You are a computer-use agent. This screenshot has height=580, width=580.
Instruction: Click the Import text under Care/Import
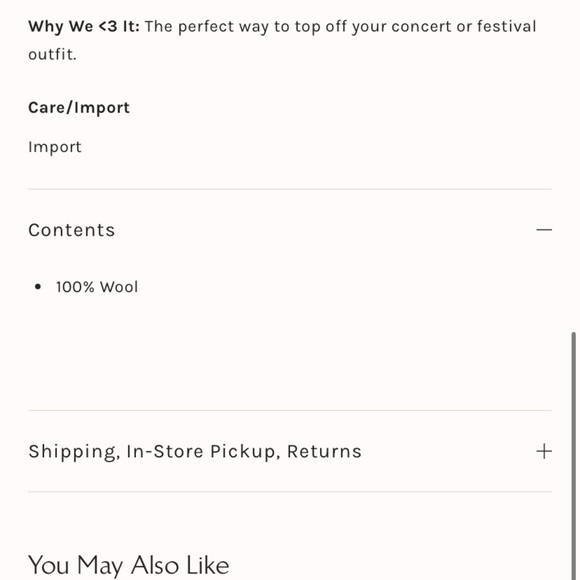tap(55, 147)
